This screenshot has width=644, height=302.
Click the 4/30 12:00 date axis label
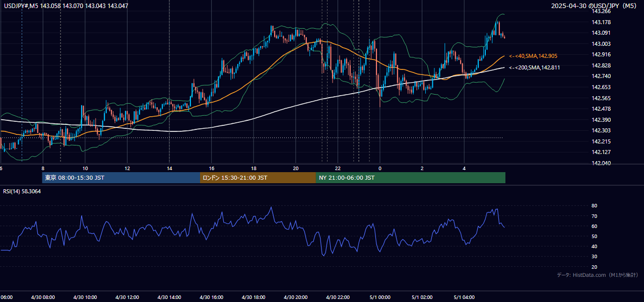[x=127, y=297]
